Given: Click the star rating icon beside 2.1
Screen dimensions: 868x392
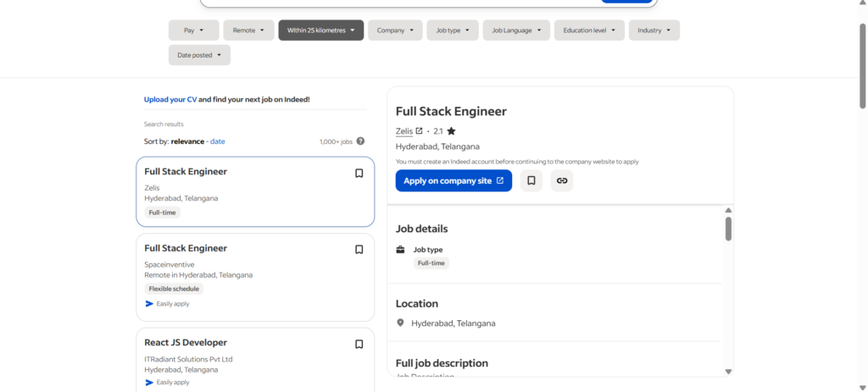Looking at the screenshot, I should tap(451, 131).
